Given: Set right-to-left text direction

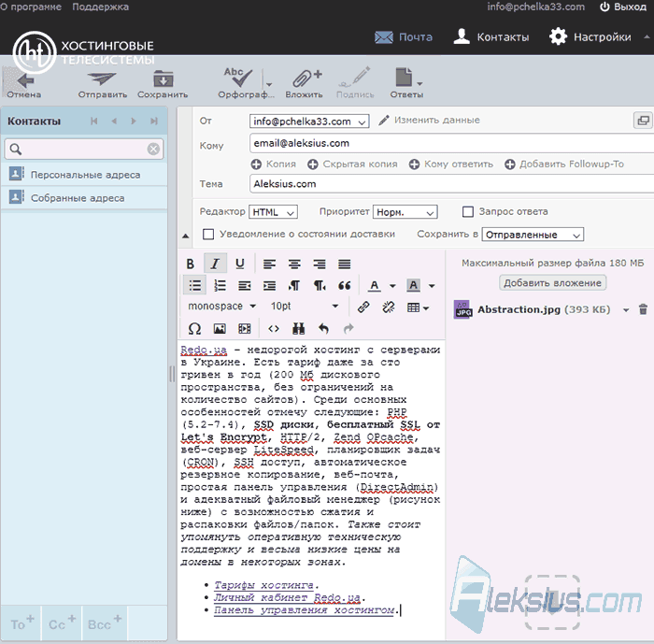Looking at the screenshot, I should [320, 285].
